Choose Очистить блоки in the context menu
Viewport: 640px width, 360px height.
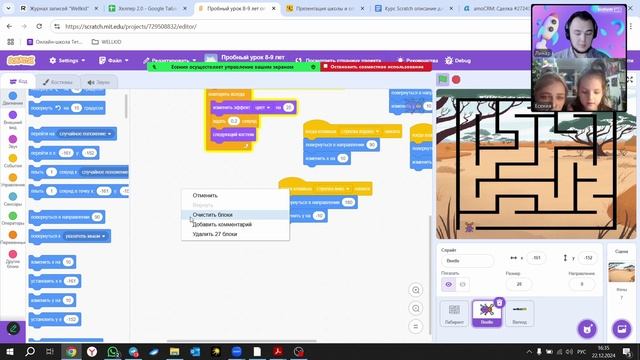(212, 215)
